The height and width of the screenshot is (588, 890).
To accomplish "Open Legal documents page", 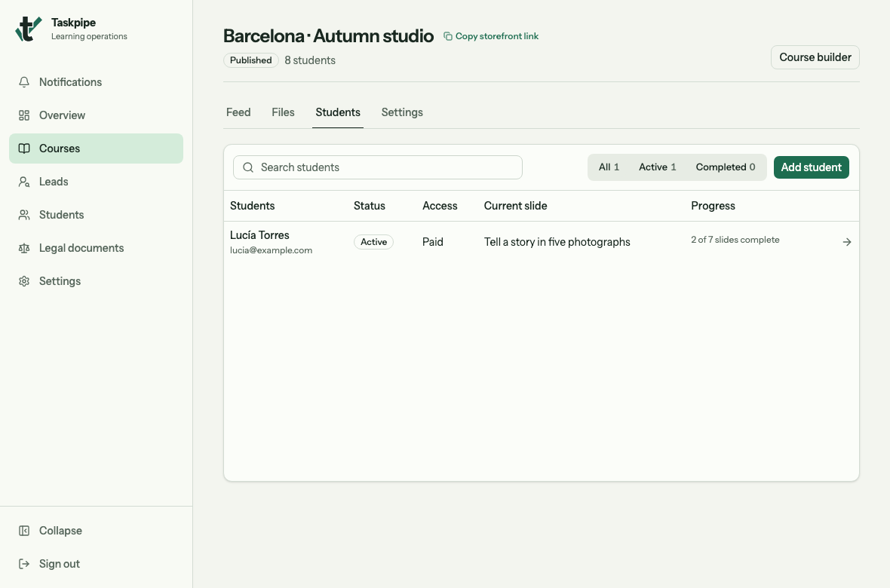I will pyautogui.click(x=96, y=248).
